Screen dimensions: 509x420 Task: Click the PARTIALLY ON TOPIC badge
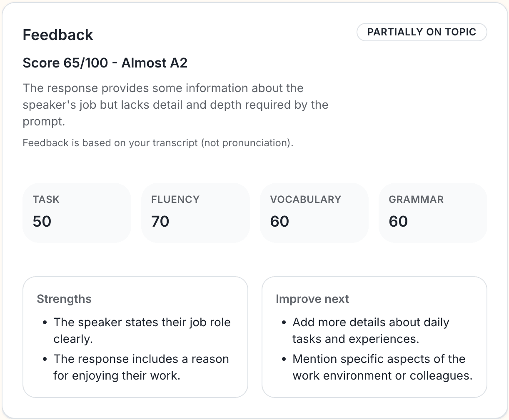point(422,32)
